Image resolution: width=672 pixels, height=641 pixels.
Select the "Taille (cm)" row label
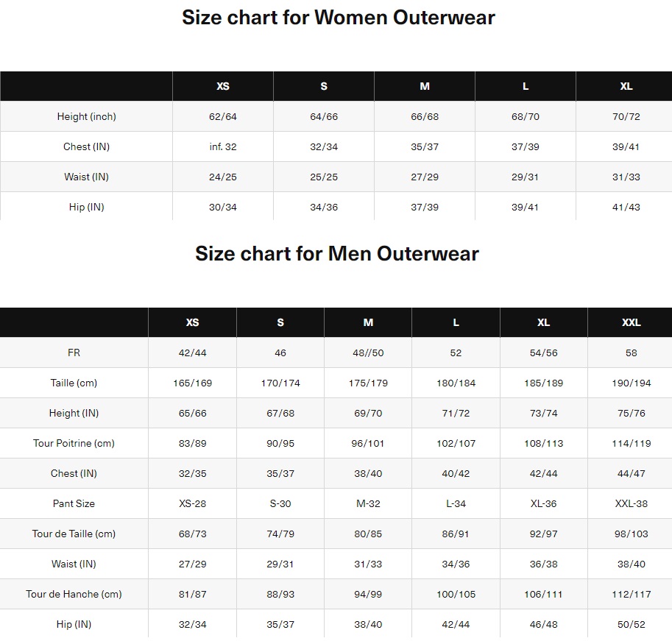[74, 383]
